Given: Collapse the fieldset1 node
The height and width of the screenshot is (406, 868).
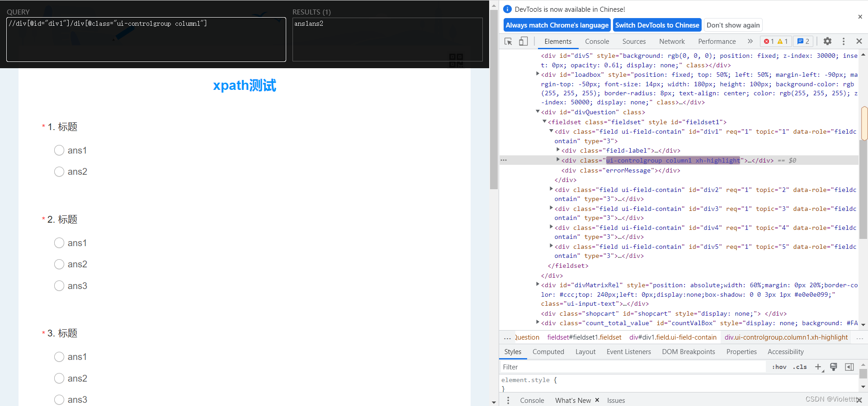Looking at the screenshot, I should tap(544, 121).
